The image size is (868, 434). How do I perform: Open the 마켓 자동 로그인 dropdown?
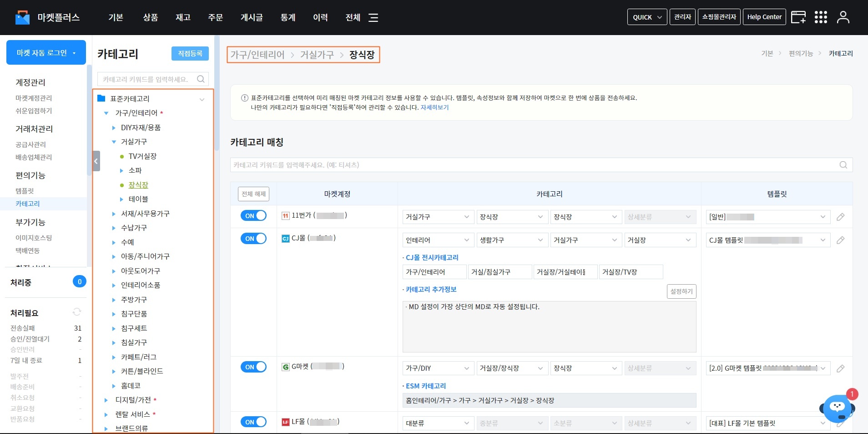[x=46, y=52]
